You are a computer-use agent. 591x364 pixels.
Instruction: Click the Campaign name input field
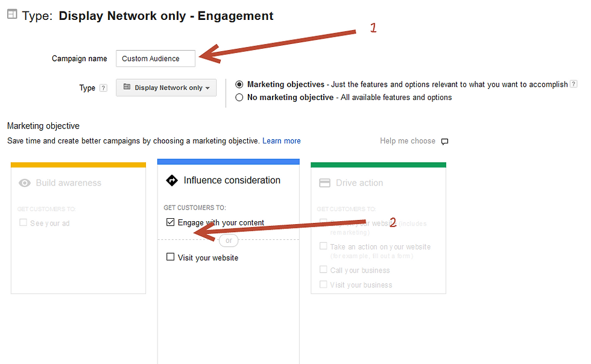(156, 58)
